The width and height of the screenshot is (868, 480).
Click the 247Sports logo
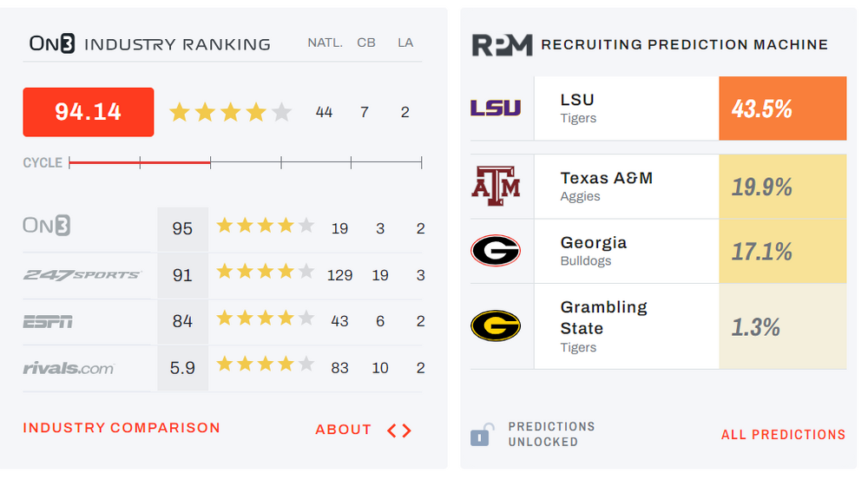pyautogui.click(x=82, y=274)
